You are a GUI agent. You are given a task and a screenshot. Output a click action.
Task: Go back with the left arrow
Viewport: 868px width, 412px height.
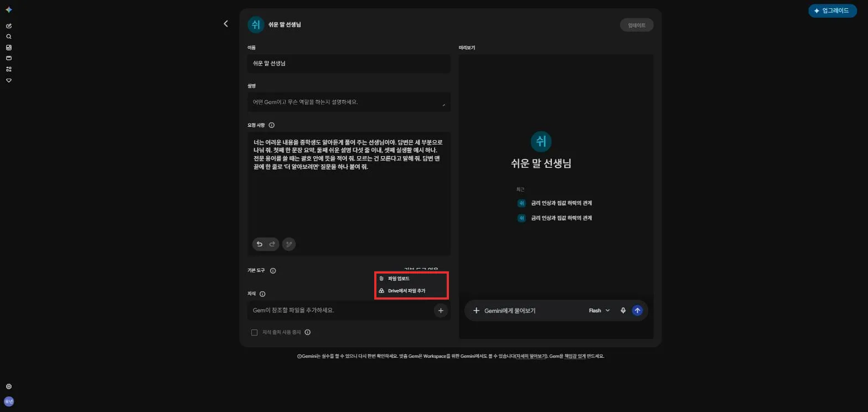click(x=226, y=24)
